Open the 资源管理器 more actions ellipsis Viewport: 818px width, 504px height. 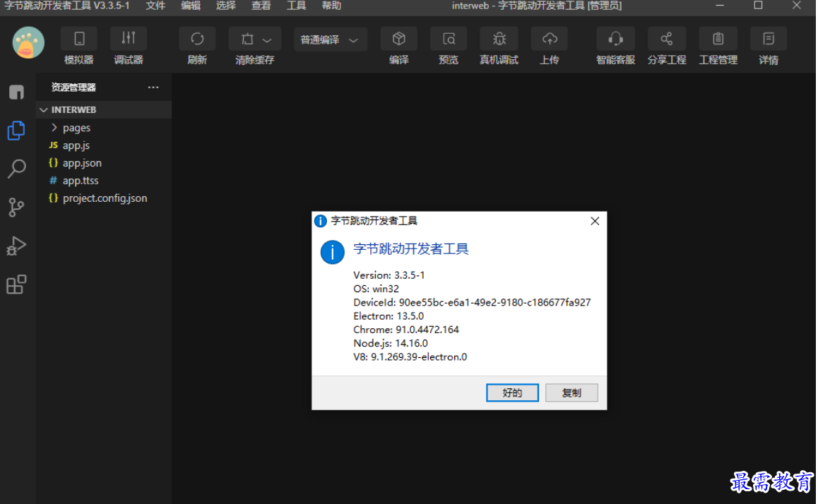tap(153, 87)
